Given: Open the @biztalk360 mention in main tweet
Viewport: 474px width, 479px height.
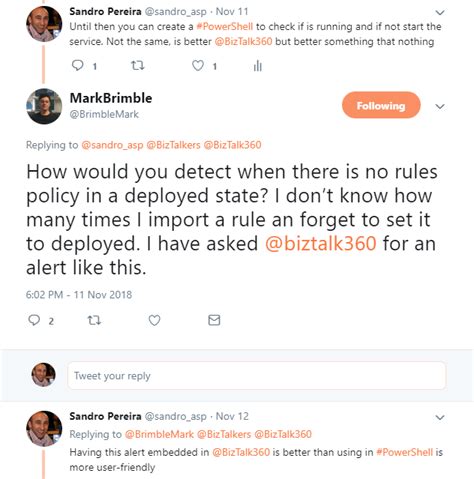Looking at the screenshot, I should [321, 243].
